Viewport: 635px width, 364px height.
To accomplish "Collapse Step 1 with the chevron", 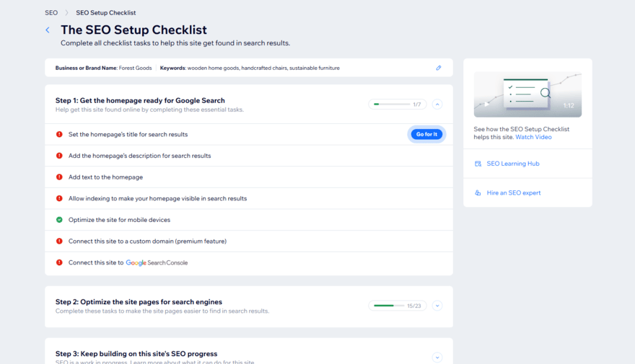I will 437,105.
